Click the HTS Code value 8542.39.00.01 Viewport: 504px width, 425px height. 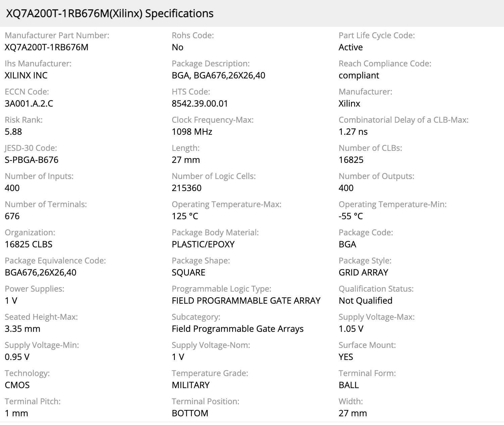click(x=200, y=104)
